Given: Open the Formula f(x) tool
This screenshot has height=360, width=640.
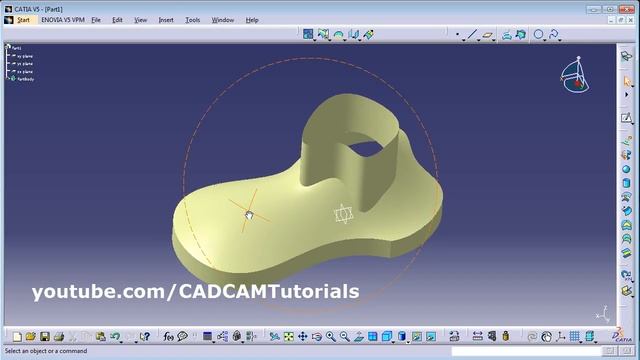Looking at the screenshot, I should (x=168, y=337).
